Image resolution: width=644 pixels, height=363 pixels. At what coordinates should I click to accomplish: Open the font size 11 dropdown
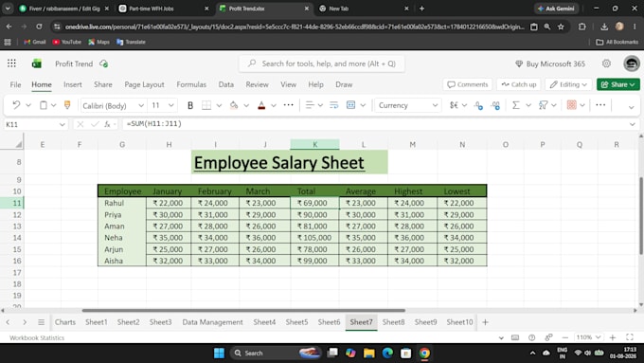click(170, 105)
